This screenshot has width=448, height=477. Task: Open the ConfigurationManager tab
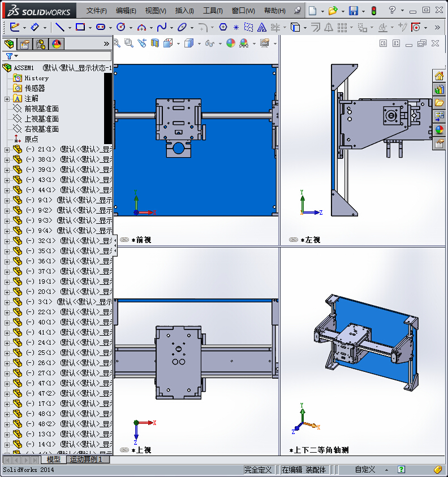(41, 44)
